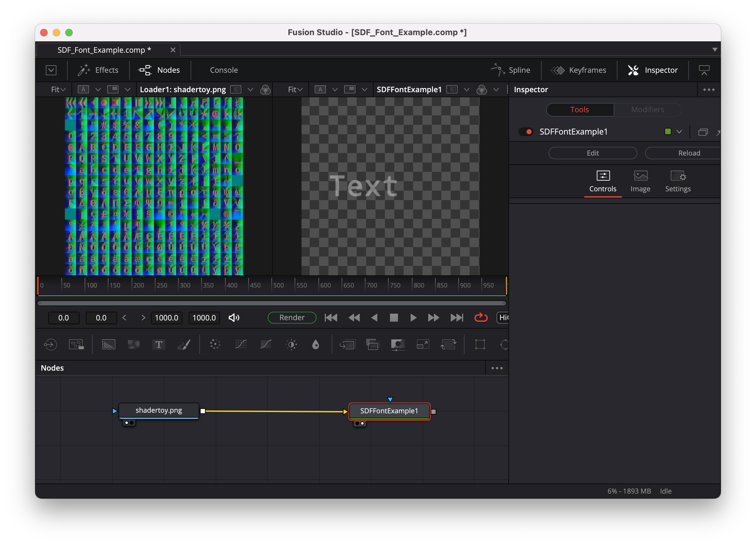Add a Brightness Contrast tool
The image size is (756, 545).
tap(291, 345)
